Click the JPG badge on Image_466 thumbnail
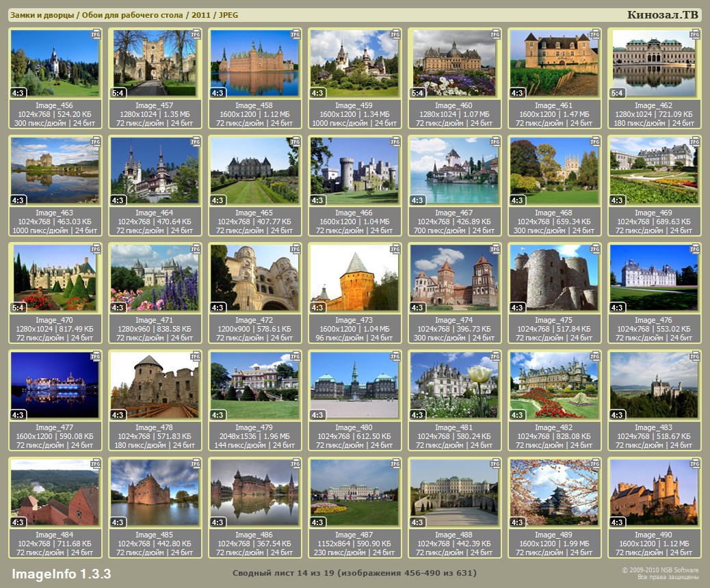The width and height of the screenshot is (710, 588). coord(395,142)
